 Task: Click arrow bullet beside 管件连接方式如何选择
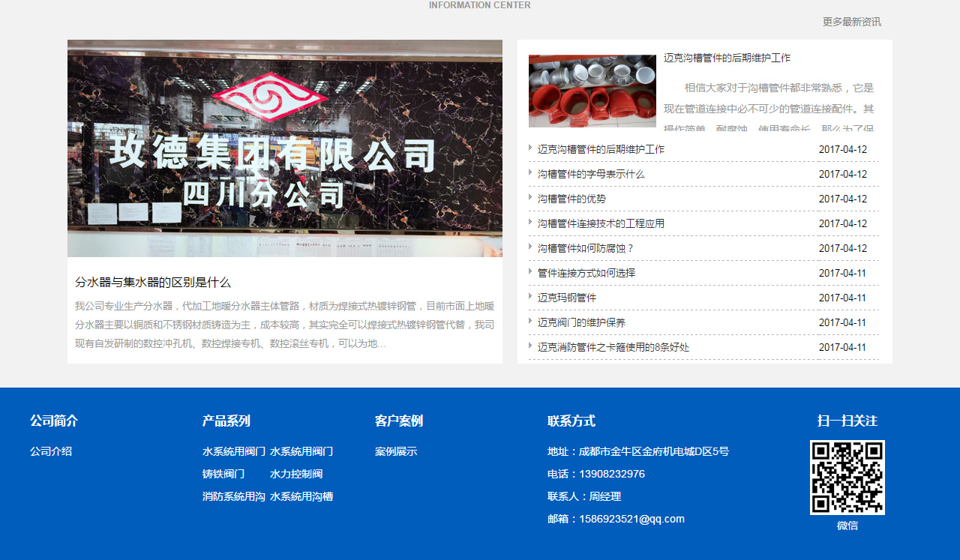(530, 271)
